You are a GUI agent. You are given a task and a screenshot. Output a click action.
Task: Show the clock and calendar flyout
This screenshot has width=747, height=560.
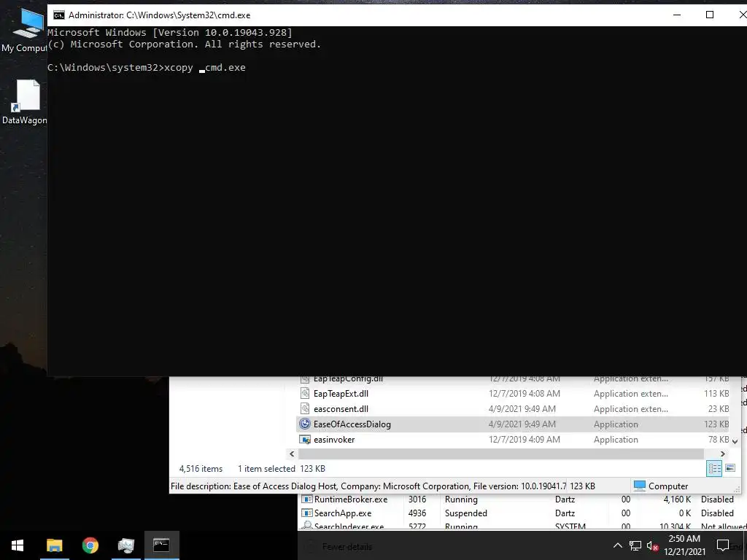(684, 545)
